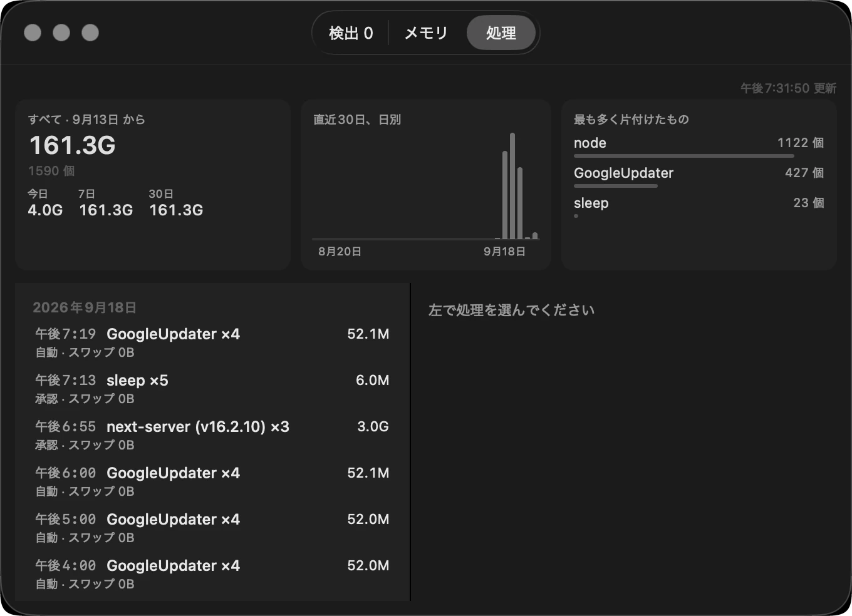The height and width of the screenshot is (616, 852).
Task: Click the 今日 4.0G value
Action: (x=45, y=210)
